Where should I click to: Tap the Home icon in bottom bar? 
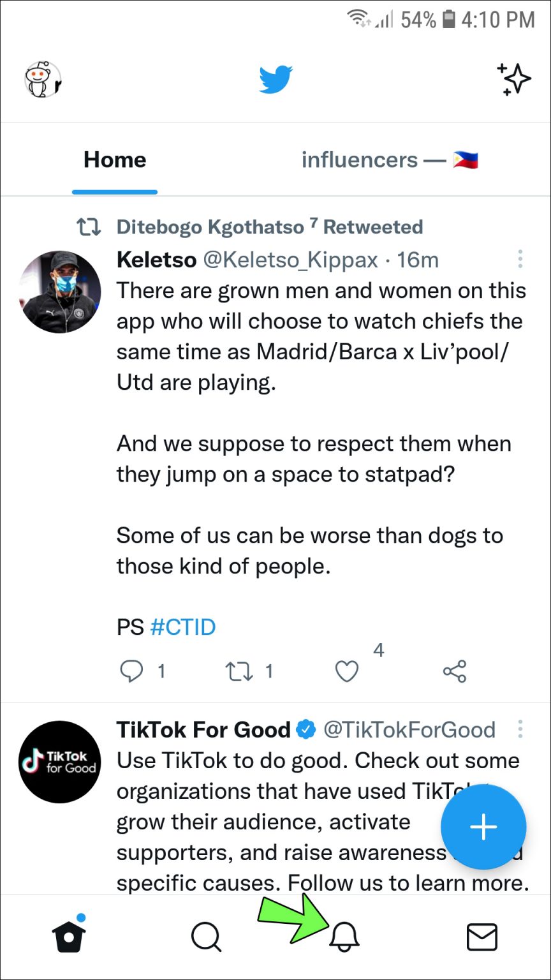[68, 935]
